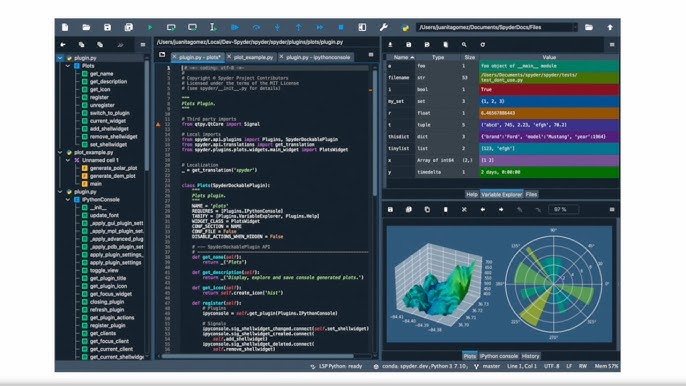Open Preferences via the wrench icon
The height and width of the screenshot is (386, 686).
pos(384,28)
